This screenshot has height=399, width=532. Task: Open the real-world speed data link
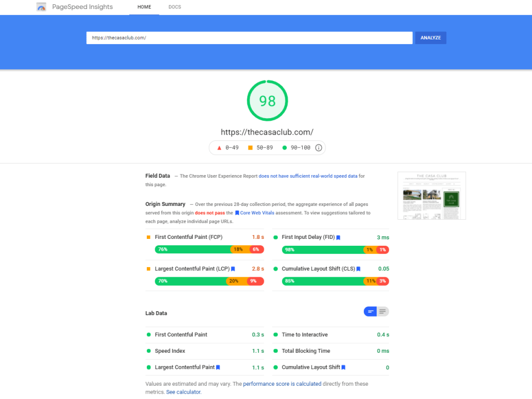[308, 176]
